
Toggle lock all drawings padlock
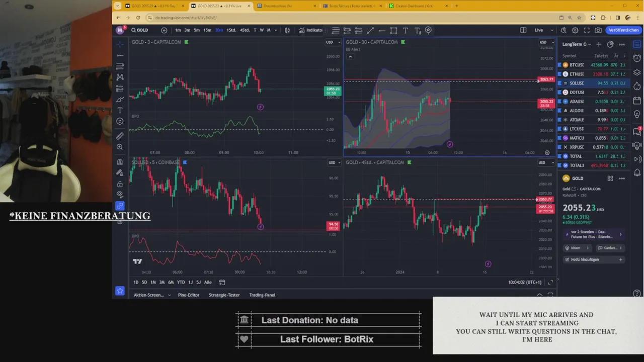coord(120,184)
